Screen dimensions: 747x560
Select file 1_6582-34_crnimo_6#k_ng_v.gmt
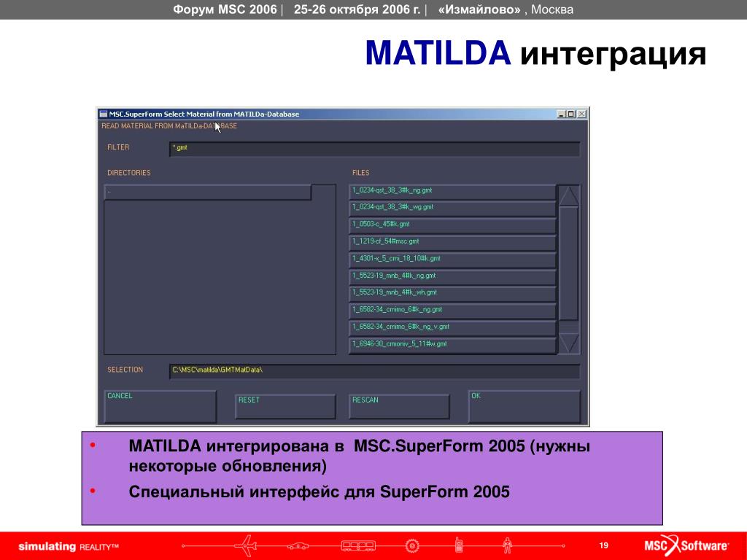(x=452, y=327)
